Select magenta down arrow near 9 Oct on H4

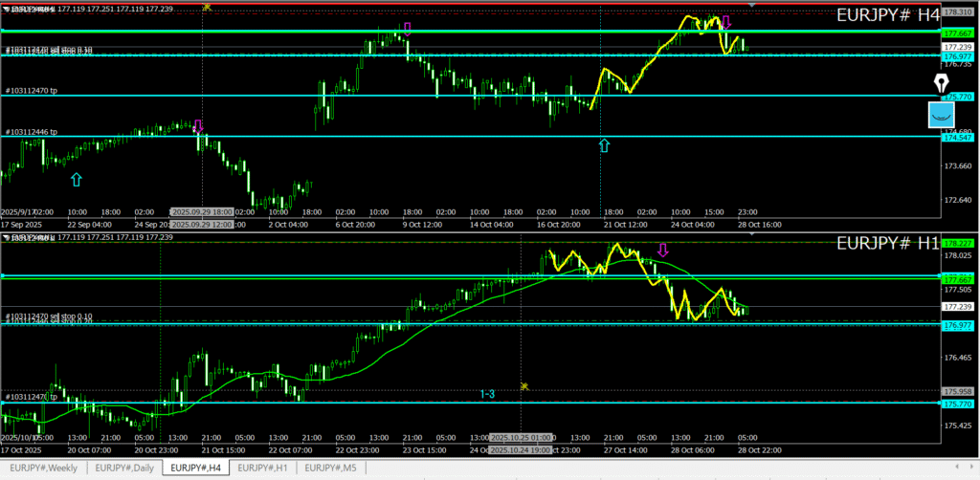pyautogui.click(x=408, y=29)
